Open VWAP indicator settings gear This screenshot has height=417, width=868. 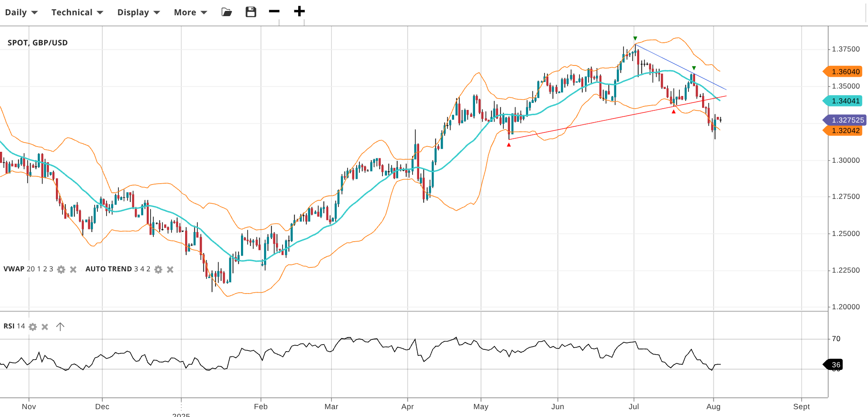61,270
